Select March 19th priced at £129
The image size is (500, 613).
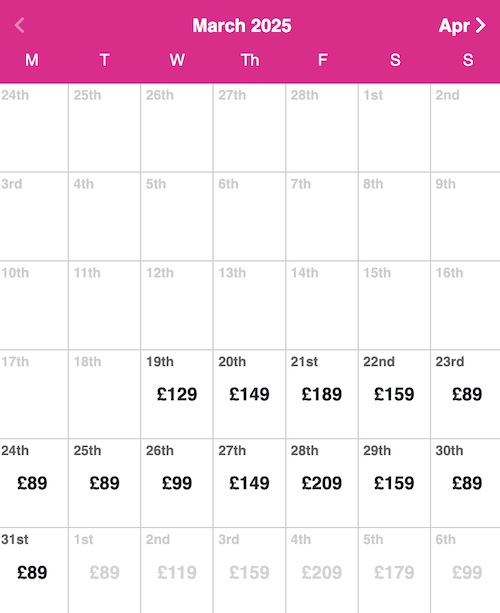tap(177, 394)
